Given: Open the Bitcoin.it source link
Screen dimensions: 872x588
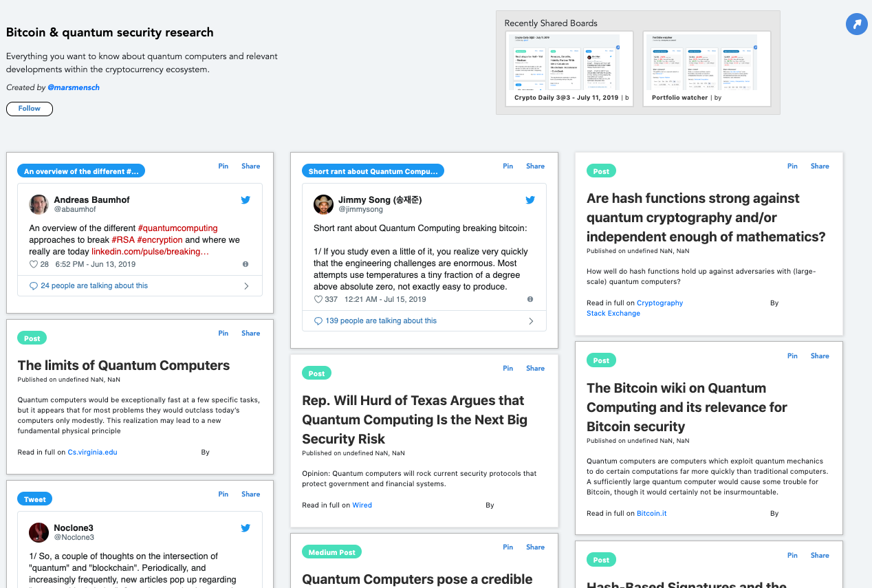Looking at the screenshot, I should click(x=652, y=514).
